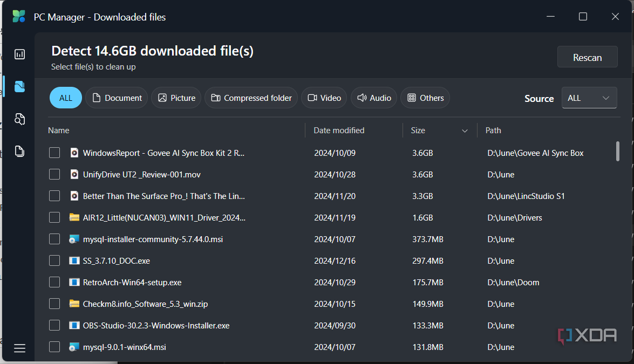Click folder icon for AIR12_Little driver
Screen dimensions: 634x364
point(74,217)
